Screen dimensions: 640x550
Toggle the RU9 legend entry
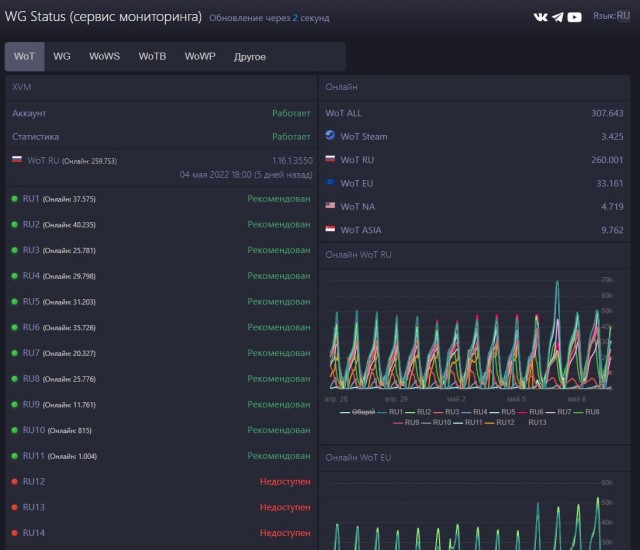pyautogui.click(x=406, y=422)
